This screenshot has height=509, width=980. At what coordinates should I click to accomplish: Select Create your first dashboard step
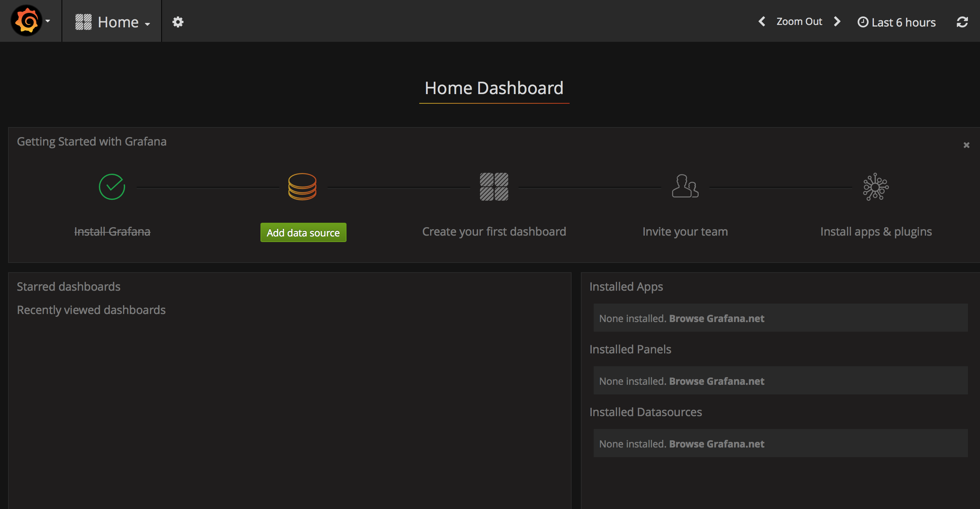click(494, 232)
